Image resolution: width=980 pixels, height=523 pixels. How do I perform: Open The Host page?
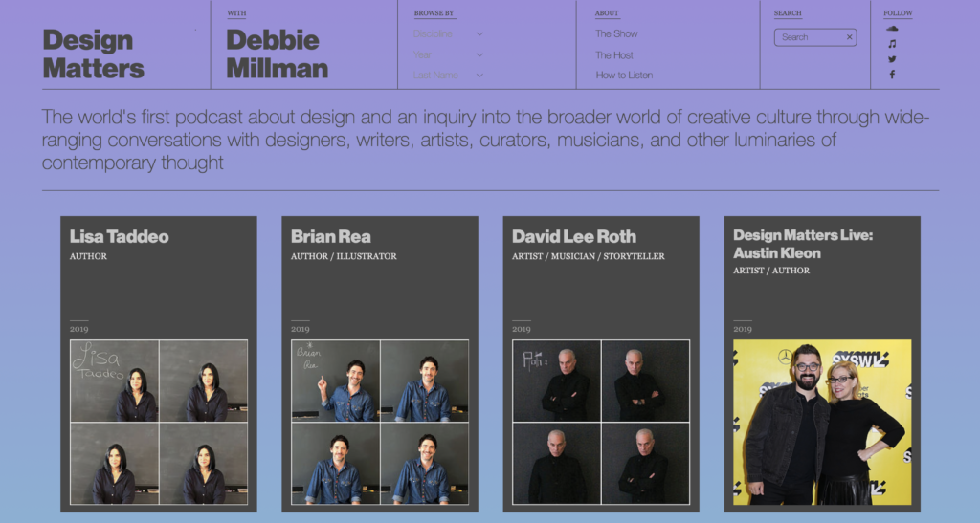coord(613,54)
